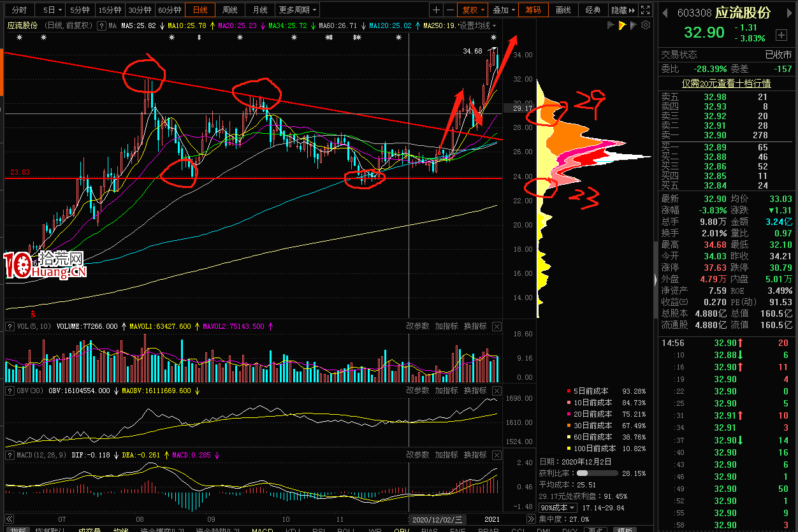Image resolution: width=798 pixels, height=532 pixels.
Task: Toggle the 日线 daily chart period
Action: (x=200, y=10)
